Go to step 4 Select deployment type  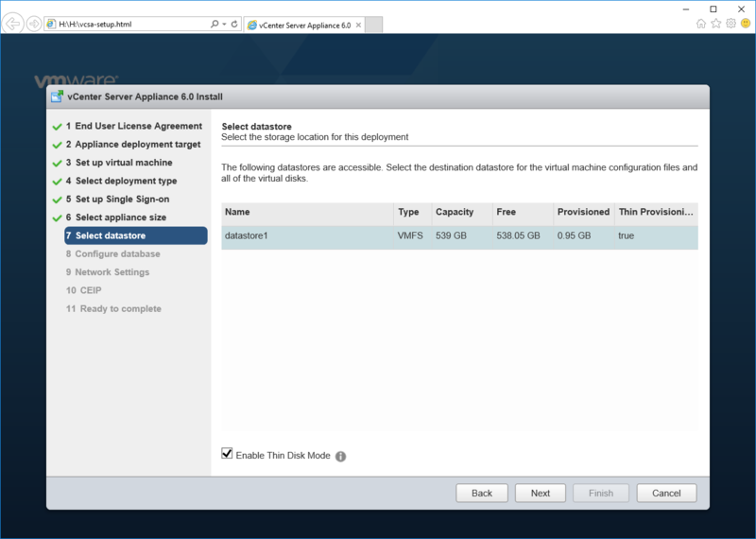point(122,181)
